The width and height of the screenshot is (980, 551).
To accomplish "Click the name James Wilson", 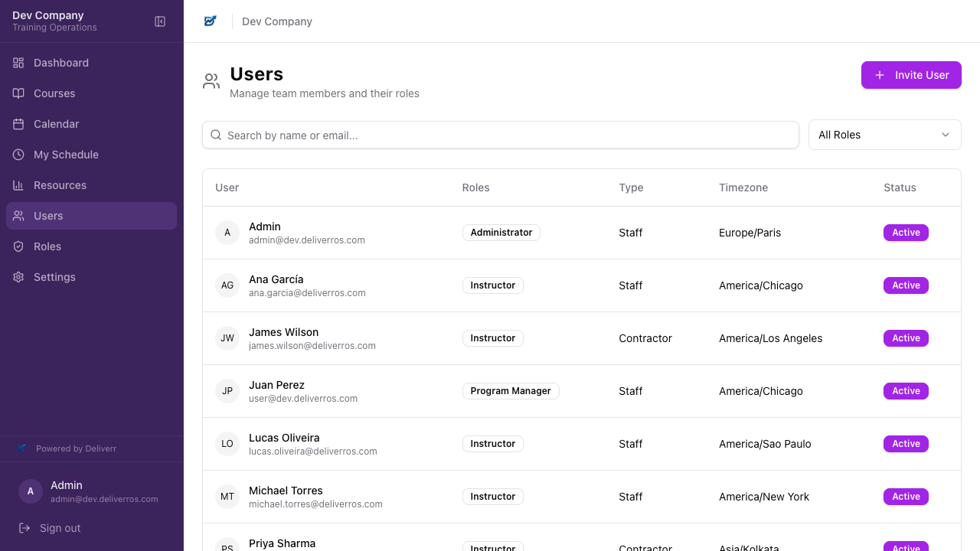I will point(283,332).
